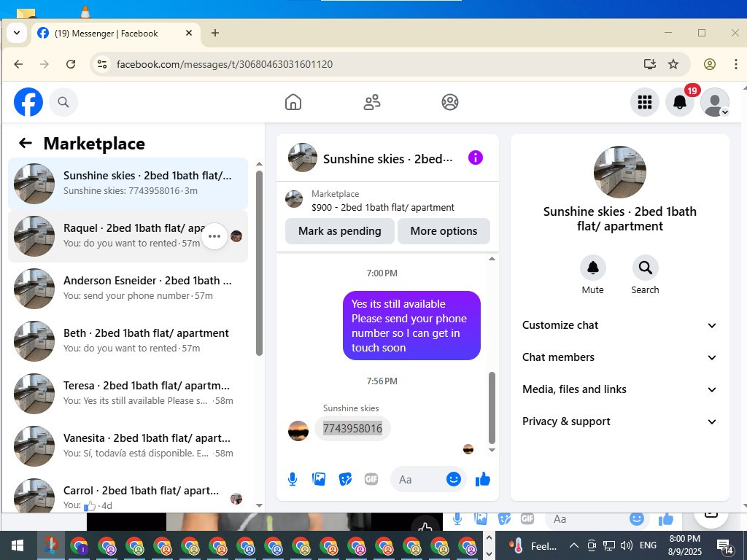Click the Facebook logo icon
747x560 pixels.
[28, 102]
